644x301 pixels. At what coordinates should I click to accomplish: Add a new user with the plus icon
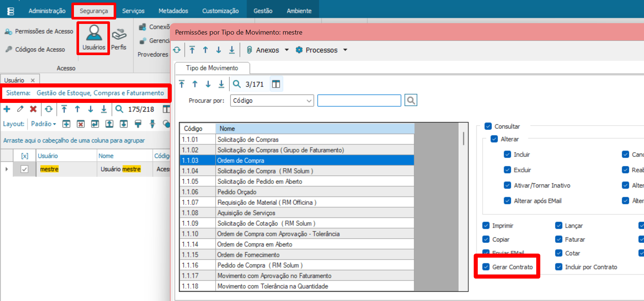coord(7,109)
